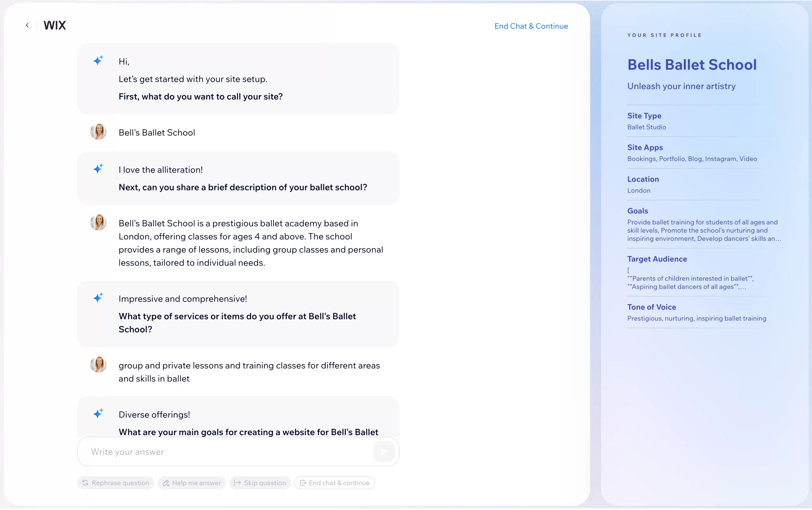
Task: Select 'Bells Ballet School' heading in site profile
Action: click(691, 64)
